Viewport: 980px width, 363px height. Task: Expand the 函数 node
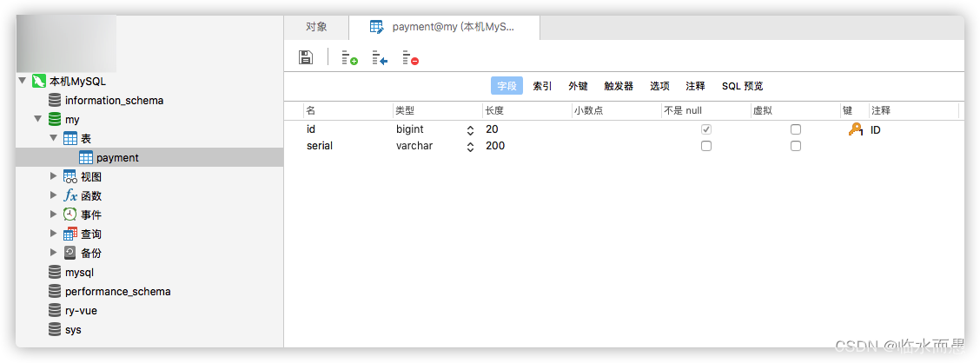coord(54,195)
